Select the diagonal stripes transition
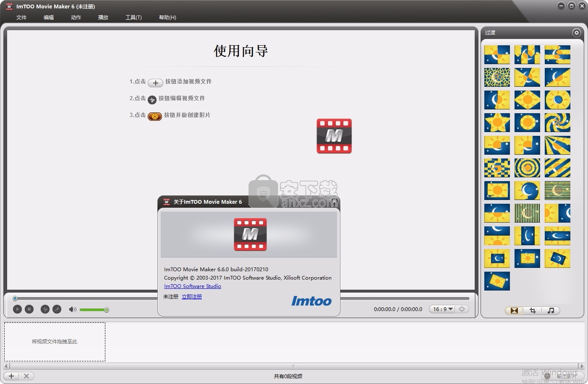This screenshot has width=588, height=384. click(557, 168)
